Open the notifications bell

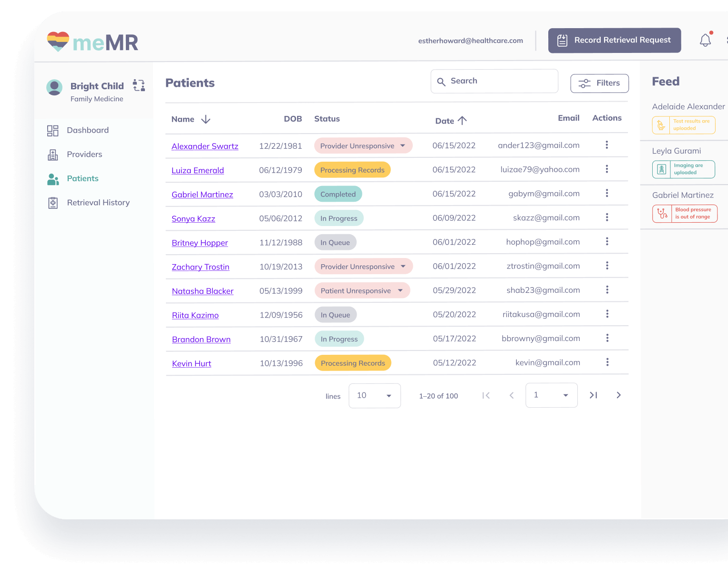tap(706, 40)
